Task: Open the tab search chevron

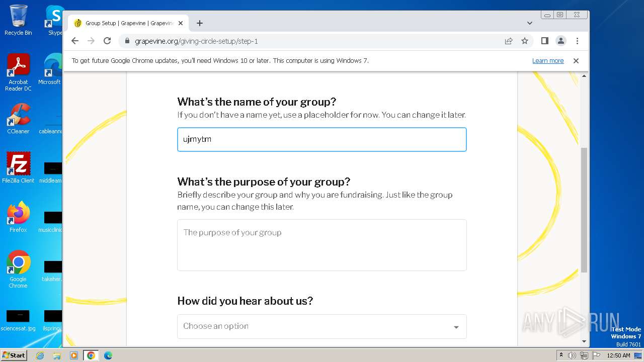Action: (530, 23)
